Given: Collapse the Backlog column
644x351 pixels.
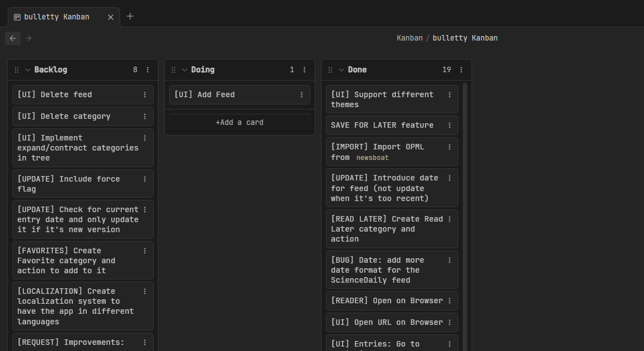Looking at the screenshot, I should pyautogui.click(x=28, y=70).
